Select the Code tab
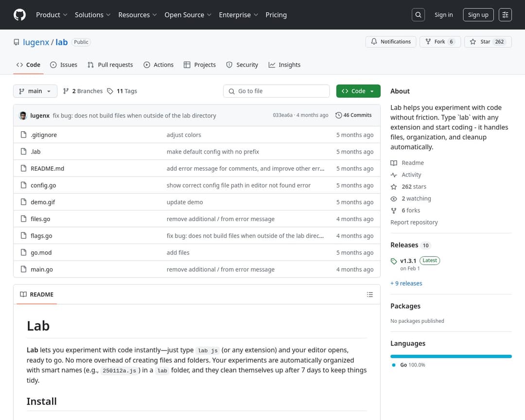Screen dimensions: 525x420 29,65
